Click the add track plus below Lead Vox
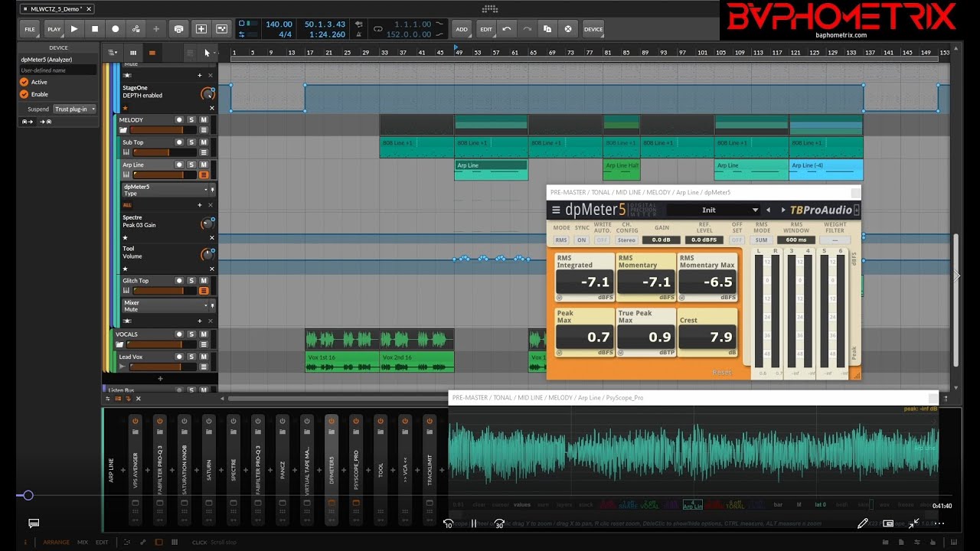This screenshot has height=551, width=980. tap(160, 378)
